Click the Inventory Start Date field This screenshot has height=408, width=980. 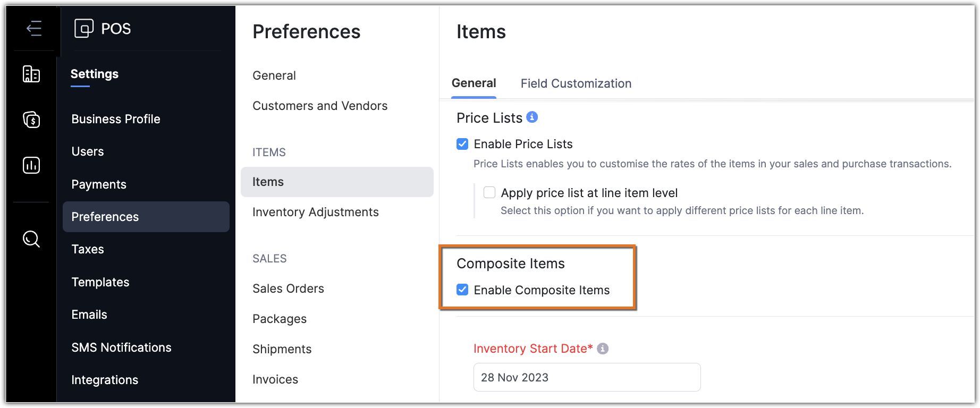587,377
